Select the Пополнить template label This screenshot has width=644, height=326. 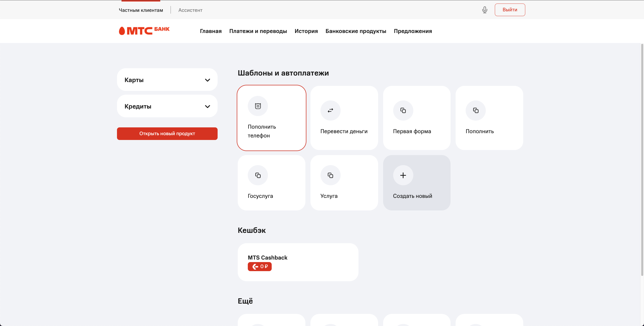480,131
